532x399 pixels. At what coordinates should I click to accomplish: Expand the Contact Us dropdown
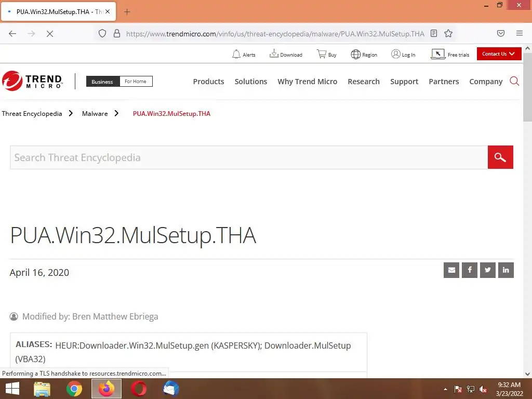click(499, 54)
